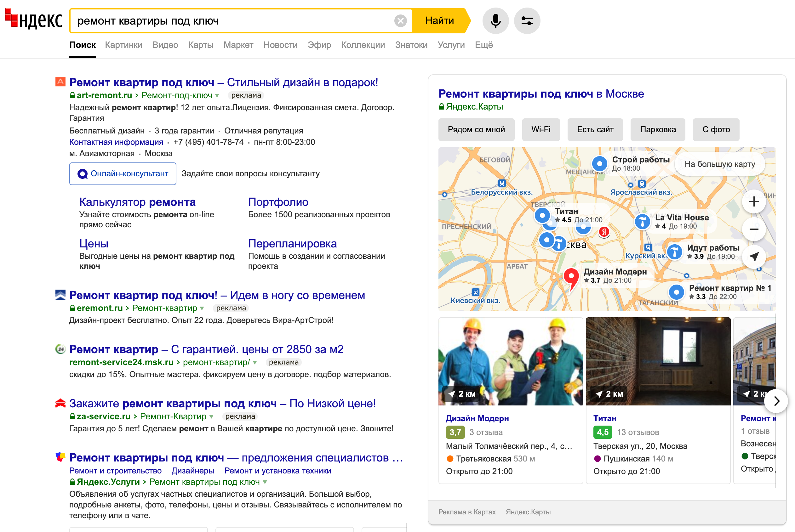Click the Контактная информация link

click(x=116, y=142)
